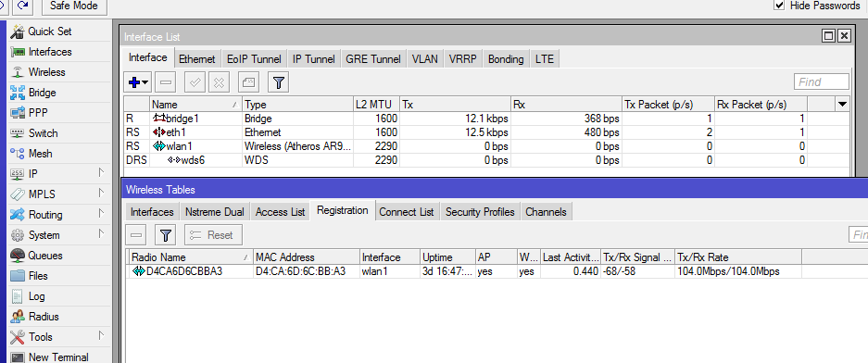Switch to the Connect List tab
Viewport: 868px width, 363px height.
coord(407,212)
